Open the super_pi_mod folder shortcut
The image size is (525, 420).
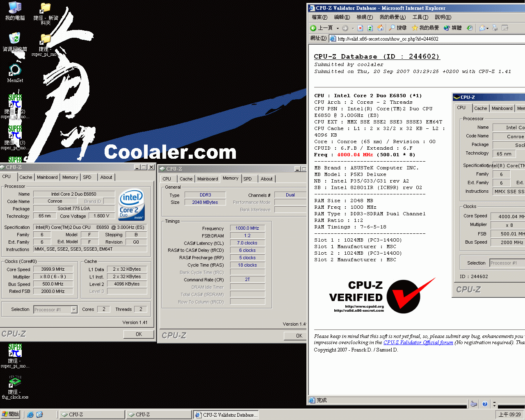[46, 44]
